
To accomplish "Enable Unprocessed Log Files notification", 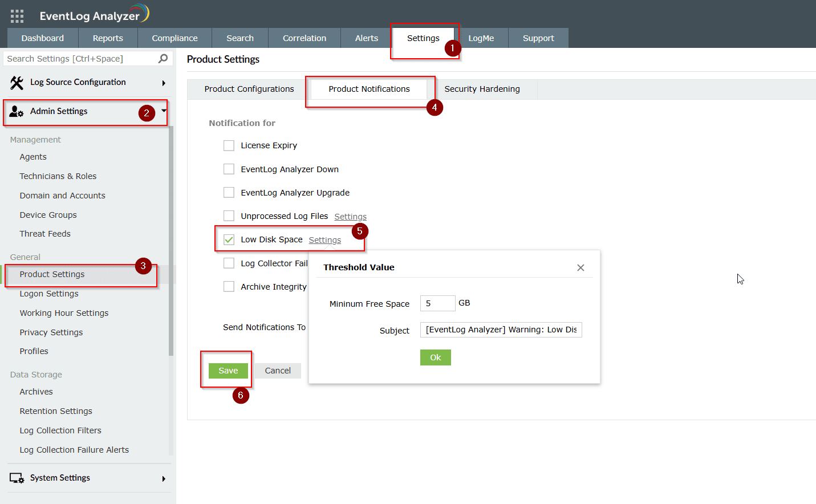I will click(229, 216).
